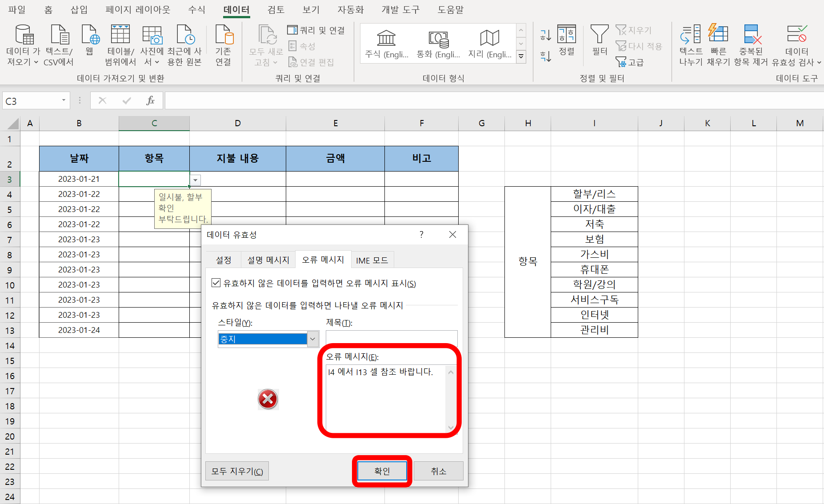This screenshot has height=504, width=824.
Task: Click the formula bar input area
Action: [494, 100]
